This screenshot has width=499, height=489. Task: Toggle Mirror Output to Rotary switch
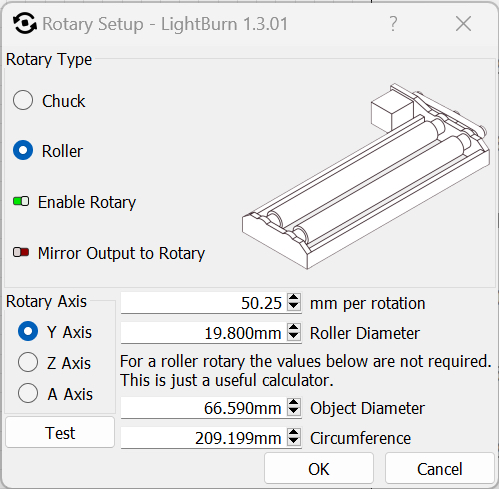pyautogui.click(x=21, y=252)
